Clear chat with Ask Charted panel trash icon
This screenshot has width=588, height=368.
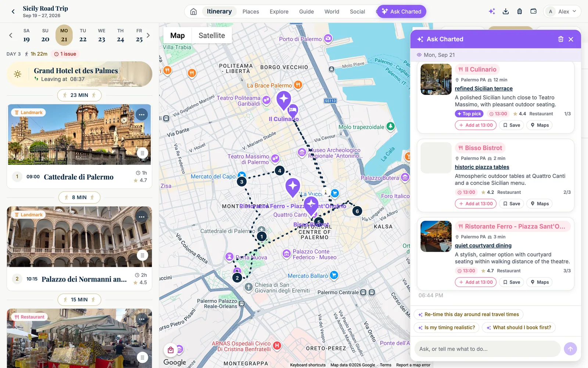560,39
